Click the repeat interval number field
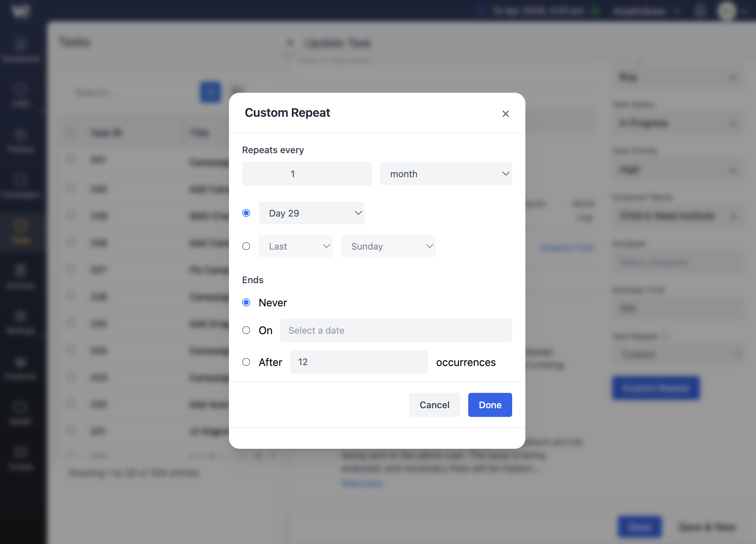The width and height of the screenshot is (756, 544). (x=307, y=174)
